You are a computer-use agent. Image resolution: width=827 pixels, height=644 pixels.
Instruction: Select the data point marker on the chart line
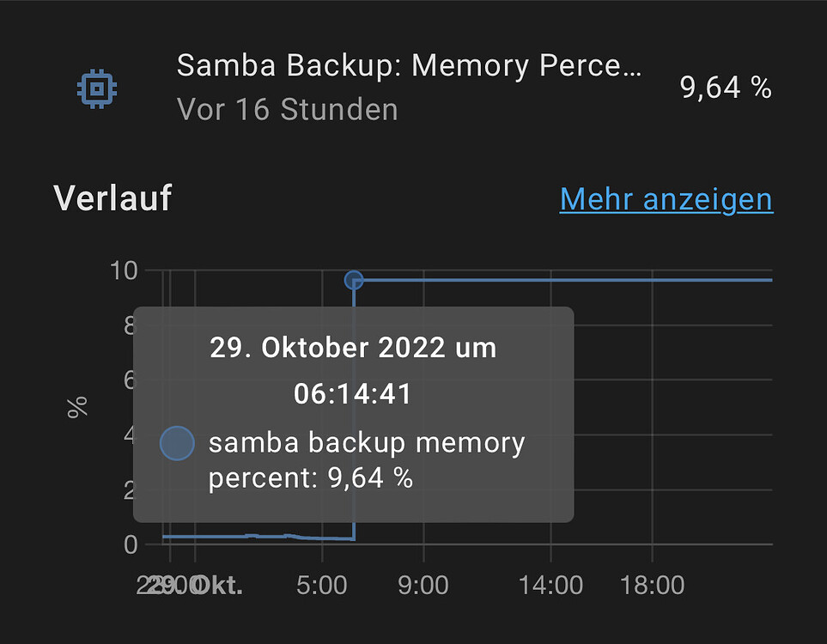coord(354,280)
